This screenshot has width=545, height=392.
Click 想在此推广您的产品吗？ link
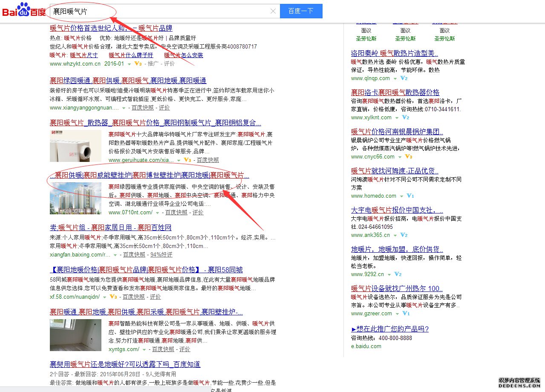coord(390,329)
